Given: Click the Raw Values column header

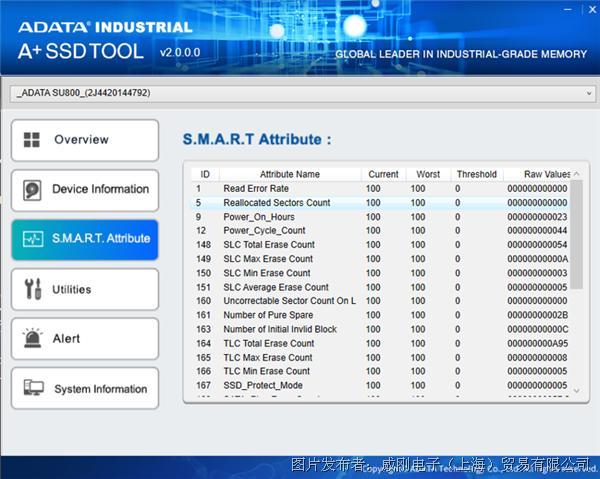Looking at the screenshot, I should pyautogui.click(x=538, y=174).
